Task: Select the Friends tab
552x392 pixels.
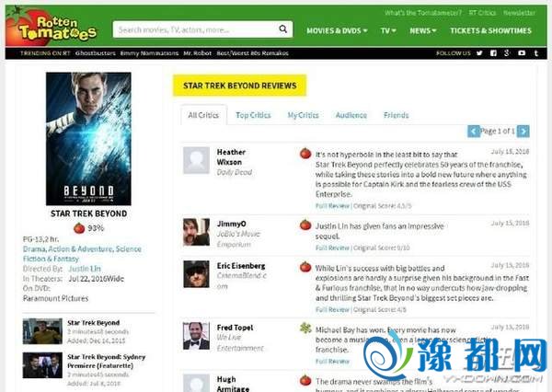Action: pyautogui.click(x=396, y=116)
